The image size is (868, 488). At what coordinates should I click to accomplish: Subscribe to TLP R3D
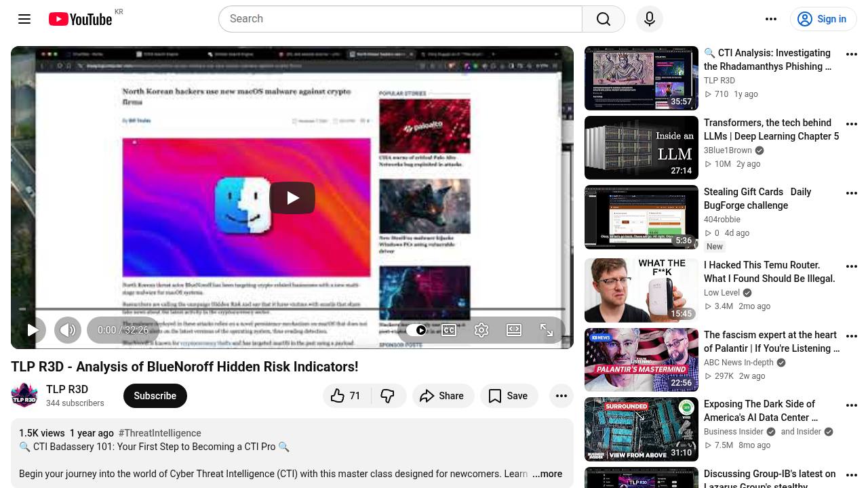click(155, 396)
